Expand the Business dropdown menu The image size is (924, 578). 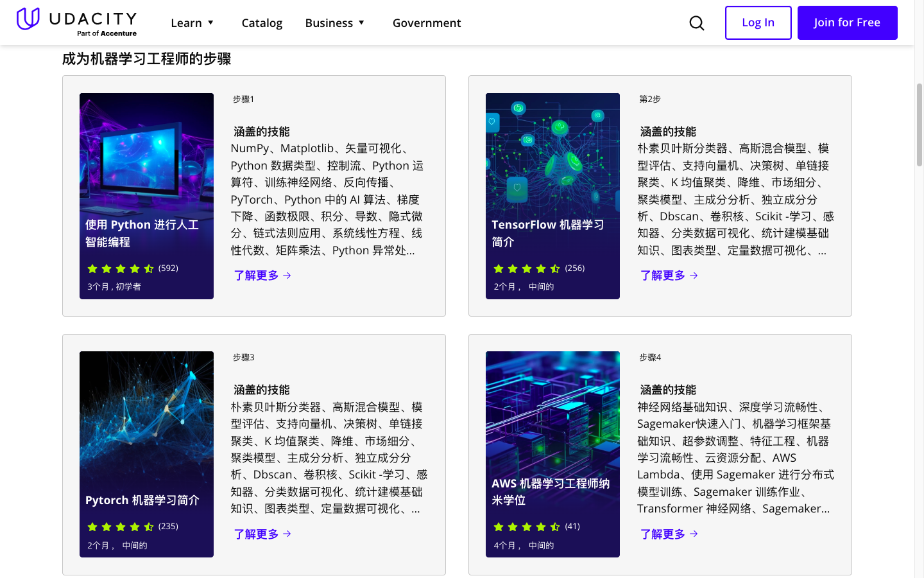pos(335,23)
